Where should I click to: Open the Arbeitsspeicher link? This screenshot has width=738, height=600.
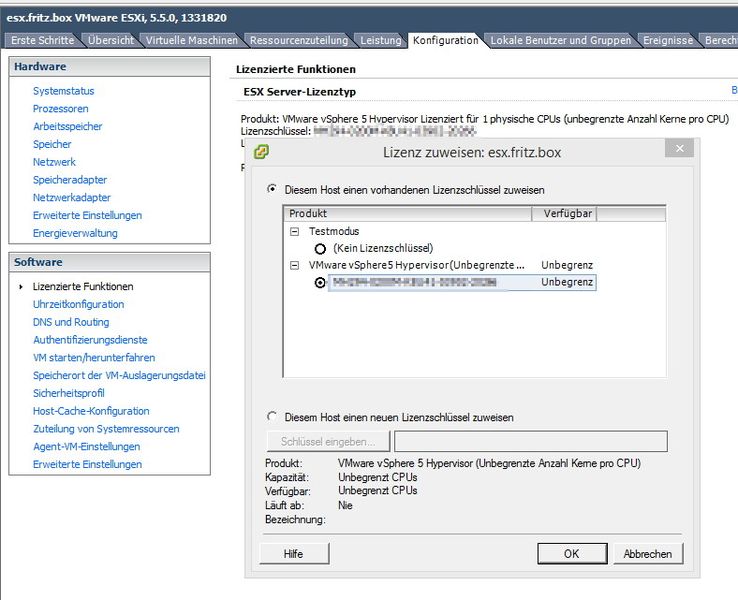coord(67,127)
